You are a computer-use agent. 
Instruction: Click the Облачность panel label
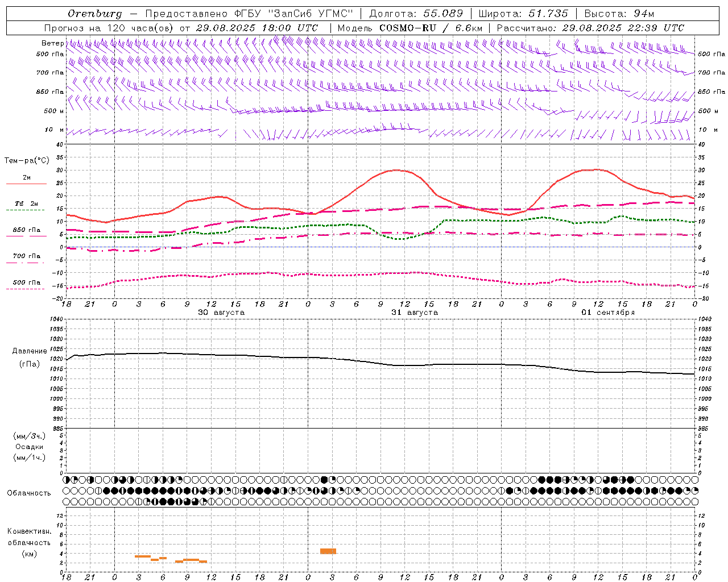click(29, 493)
